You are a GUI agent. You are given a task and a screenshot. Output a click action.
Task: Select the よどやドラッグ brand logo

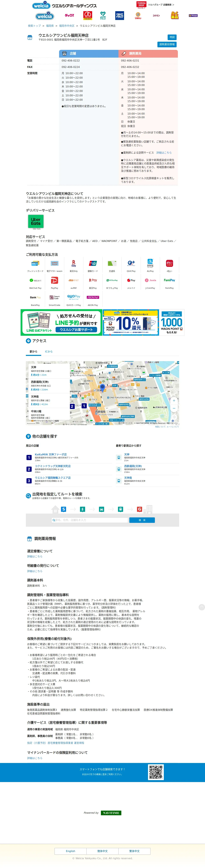coord(103,15)
